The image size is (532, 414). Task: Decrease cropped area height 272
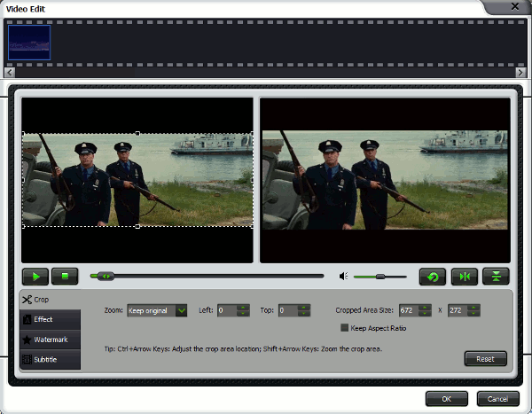(x=473, y=314)
